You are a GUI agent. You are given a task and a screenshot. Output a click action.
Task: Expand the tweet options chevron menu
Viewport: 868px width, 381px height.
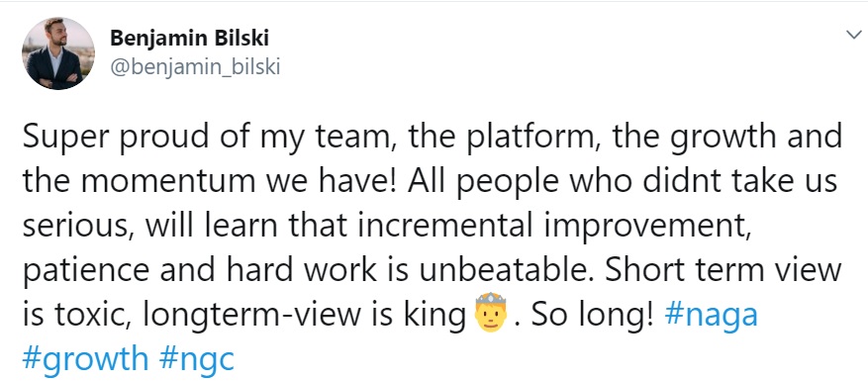tap(855, 35)
